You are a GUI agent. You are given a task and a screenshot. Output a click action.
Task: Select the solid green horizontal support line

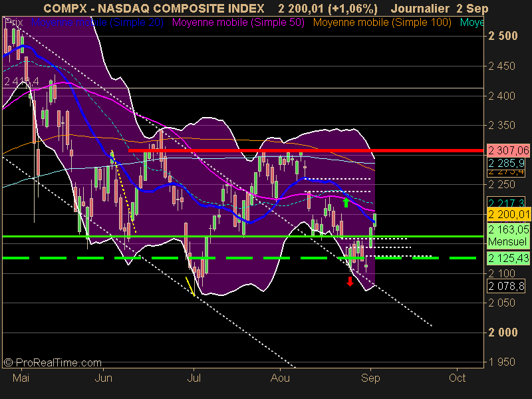pos(243,237)
